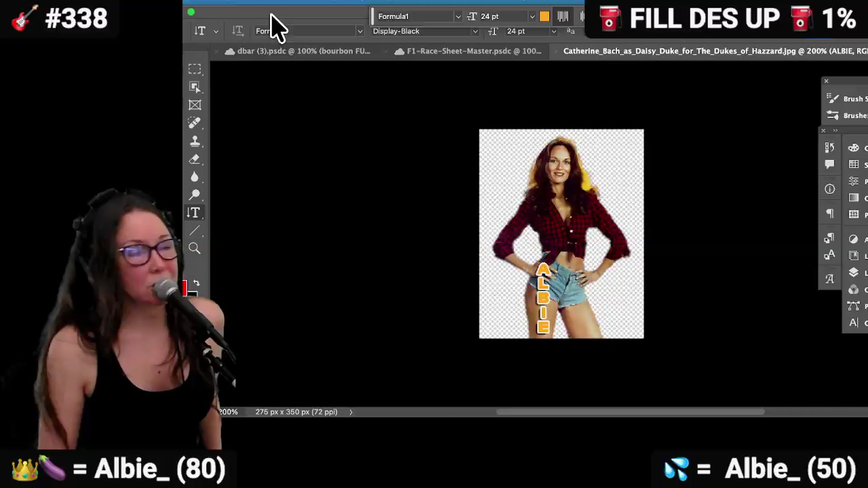This screenshot has width=868, height=488.
Task: Open Brush Settings panel
Action: (x=846, y=99)
